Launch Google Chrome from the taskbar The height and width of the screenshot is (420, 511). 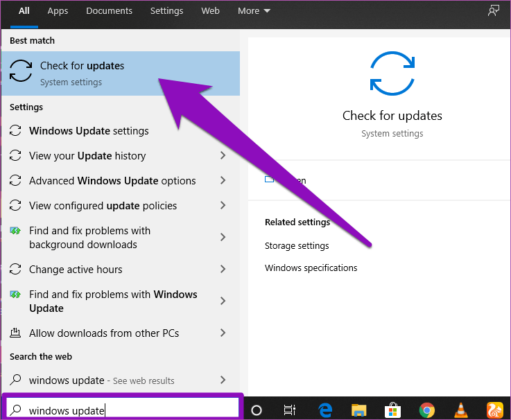click(427, 410)
